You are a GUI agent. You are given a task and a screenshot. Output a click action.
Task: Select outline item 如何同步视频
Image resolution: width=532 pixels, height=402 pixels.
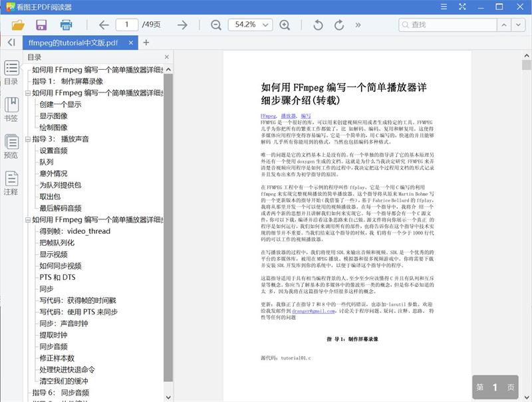tap(61, 266)
